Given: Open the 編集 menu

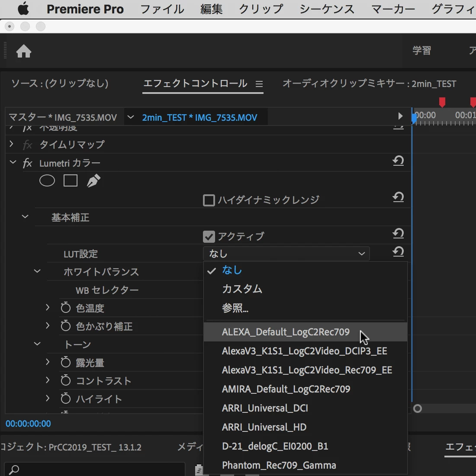Looking at the screenshot, I should pyautogui.click(x=211, y=9).
